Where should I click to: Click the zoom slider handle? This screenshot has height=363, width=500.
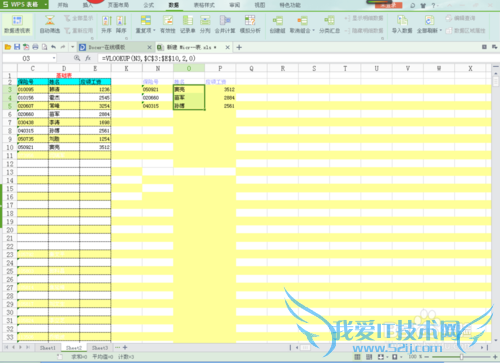coord(461,357)
